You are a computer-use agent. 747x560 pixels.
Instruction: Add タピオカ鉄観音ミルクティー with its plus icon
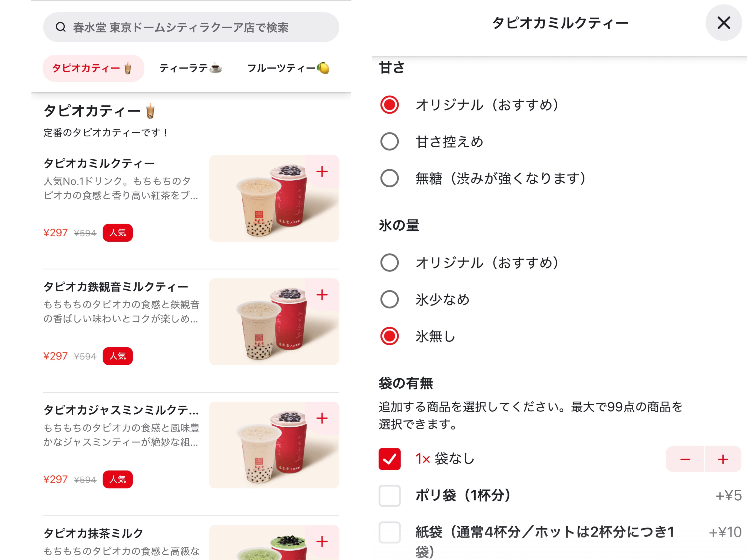322,295
